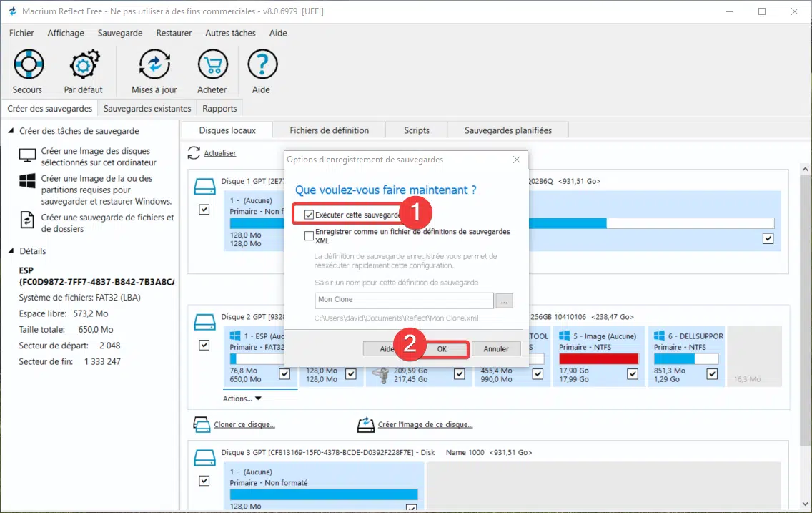
Task: Click the Cloner ce disque link
Action: (244, 424)
